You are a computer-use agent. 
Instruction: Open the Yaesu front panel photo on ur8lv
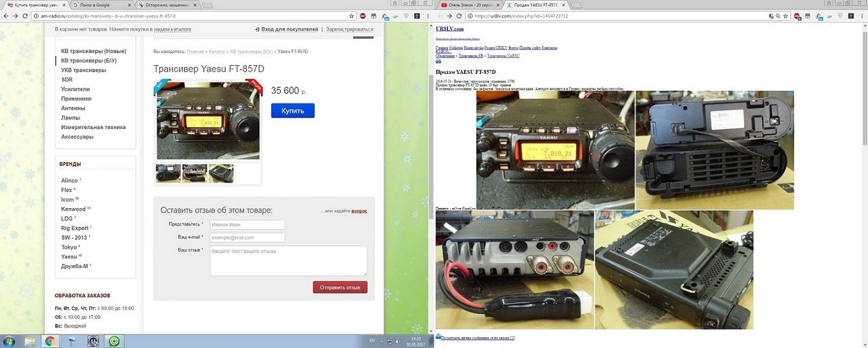(555, 150)
